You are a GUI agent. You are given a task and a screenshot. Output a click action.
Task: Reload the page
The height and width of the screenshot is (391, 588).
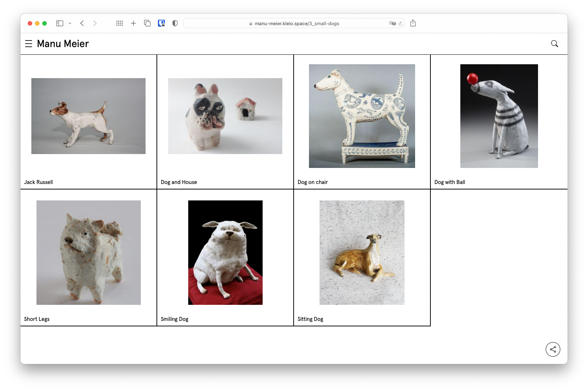point(401,24)
